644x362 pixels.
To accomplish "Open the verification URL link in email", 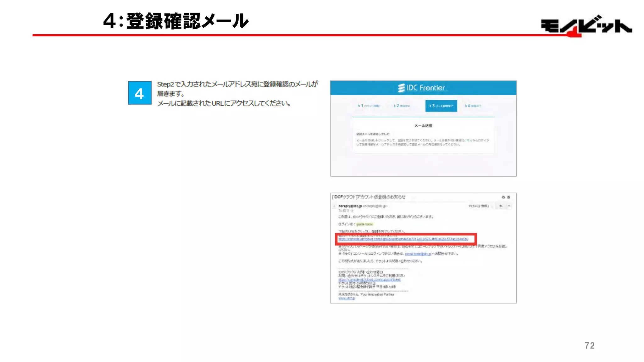I will [403, 239].
